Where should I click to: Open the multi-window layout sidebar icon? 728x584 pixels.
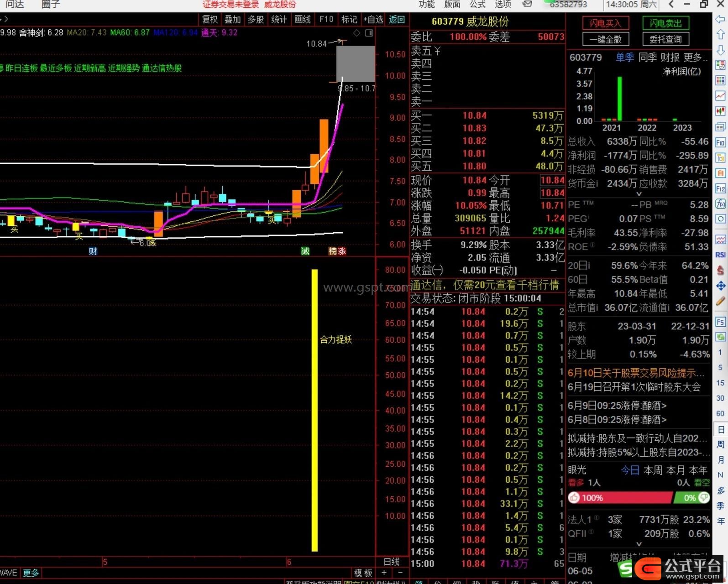720,126
